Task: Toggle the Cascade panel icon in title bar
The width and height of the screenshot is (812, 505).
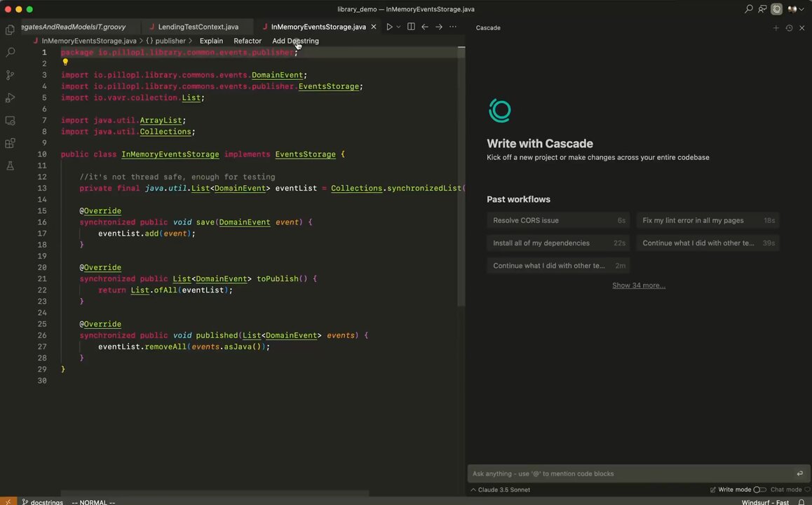Action: pos(776,9)
